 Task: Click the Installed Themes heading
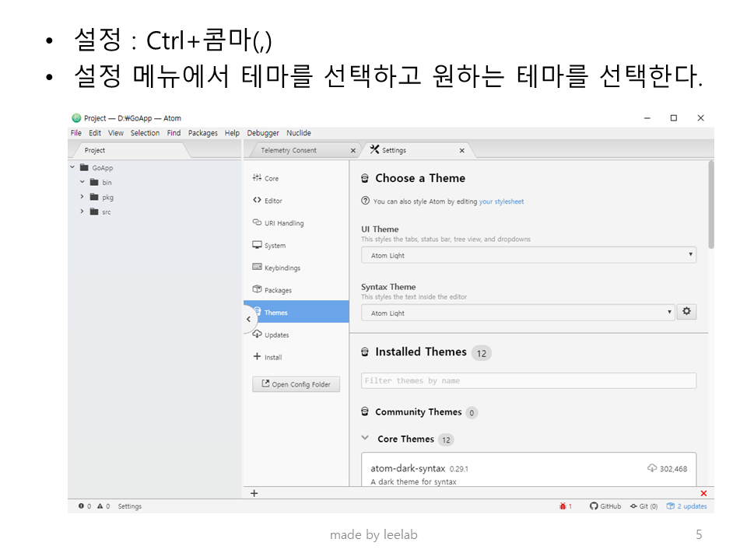tap(421, 352)
